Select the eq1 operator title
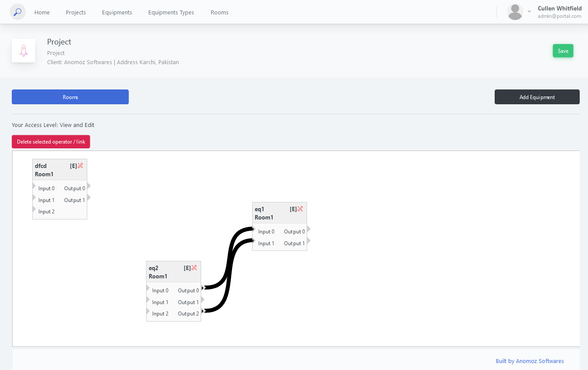The image size is (588, 370). point(260,209)
